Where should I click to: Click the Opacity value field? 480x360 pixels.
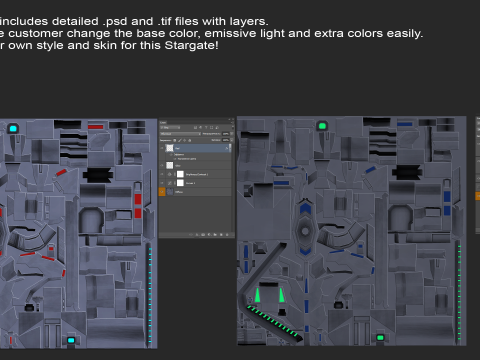coord(226,134)
